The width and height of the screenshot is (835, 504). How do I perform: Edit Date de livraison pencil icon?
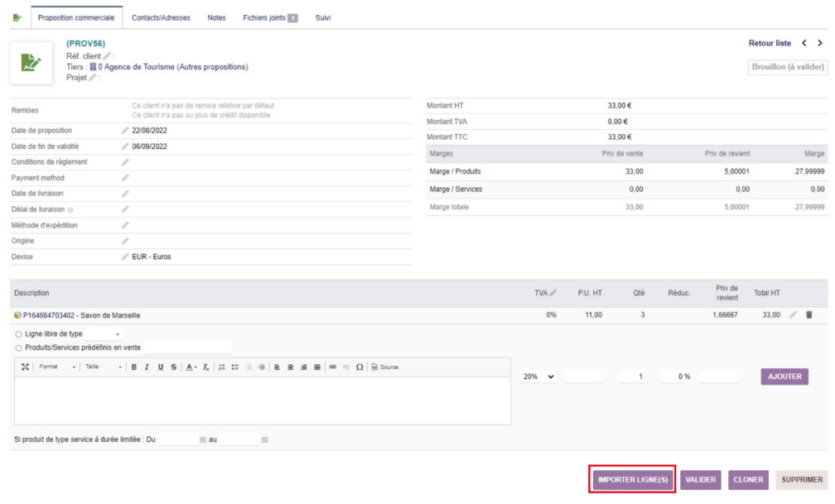pos(125,193)
